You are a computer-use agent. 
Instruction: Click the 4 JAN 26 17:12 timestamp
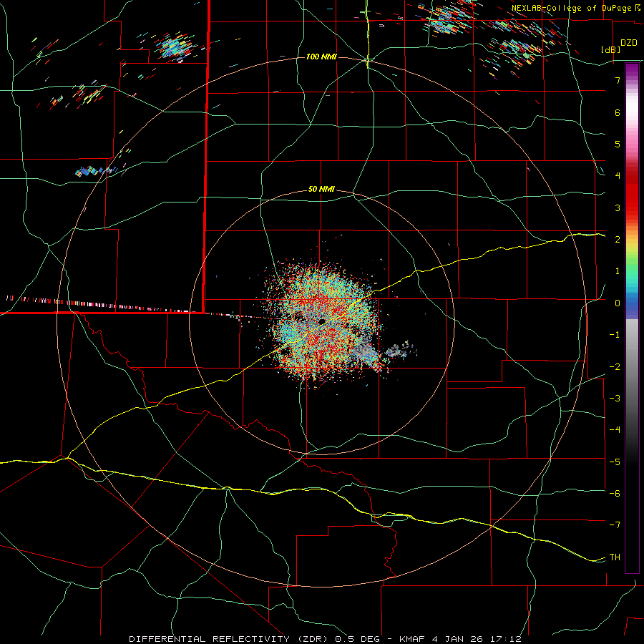pos(476,639)
